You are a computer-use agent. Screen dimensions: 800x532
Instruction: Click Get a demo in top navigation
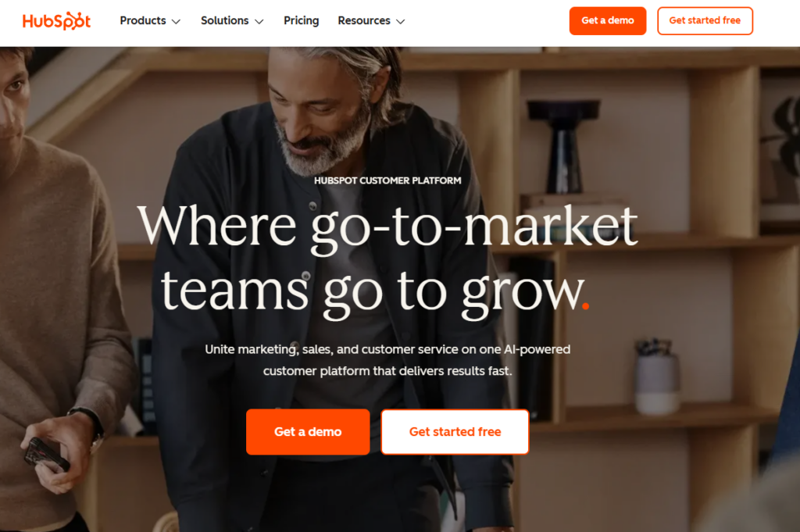click(608, 21)
